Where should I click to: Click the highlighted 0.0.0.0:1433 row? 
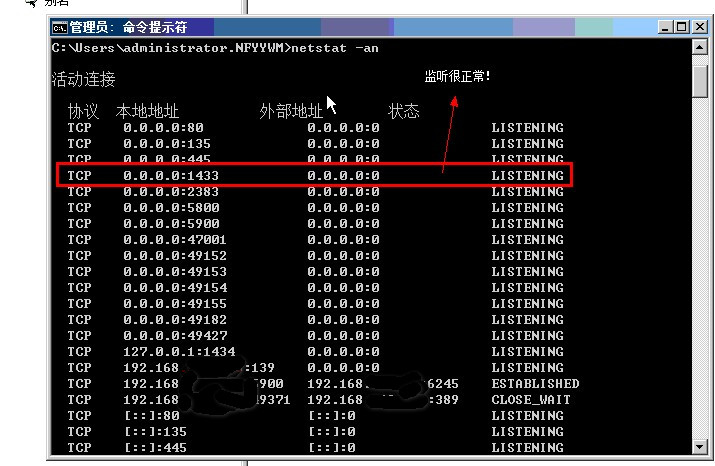(314, 175)
